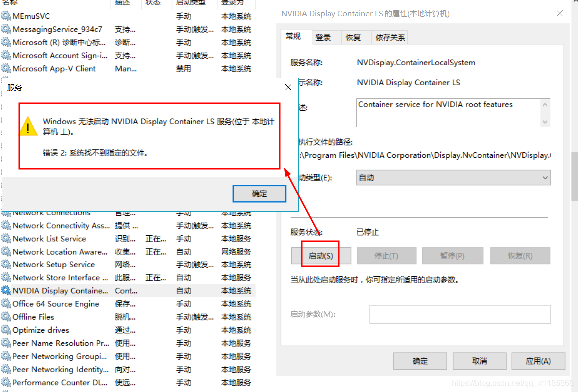This screenshot has height=392, width=578.
Task: Click the executable path text in properties
Action: coord(424,155)
